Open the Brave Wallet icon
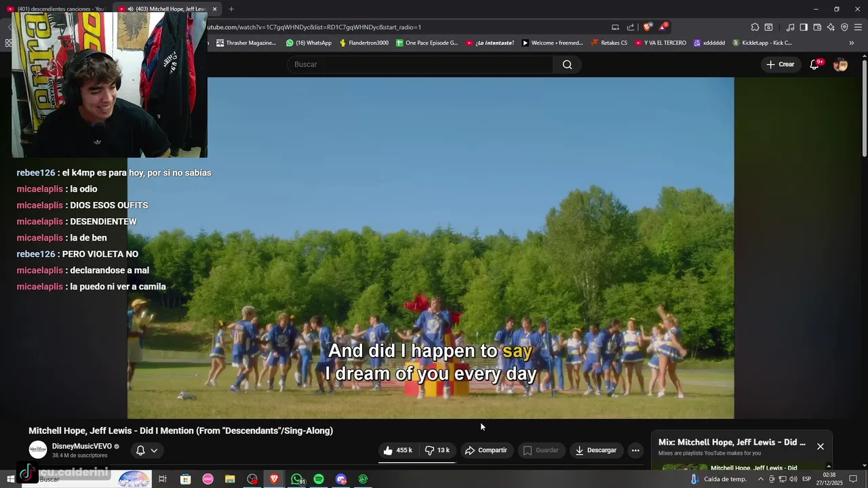This screenshot has width=868, height=488. (x=817, y=27)
